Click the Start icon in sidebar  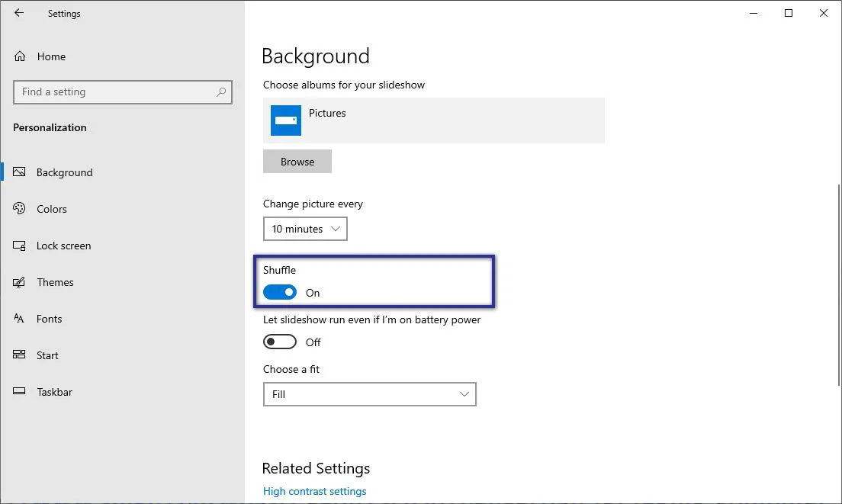coord(20,355)
